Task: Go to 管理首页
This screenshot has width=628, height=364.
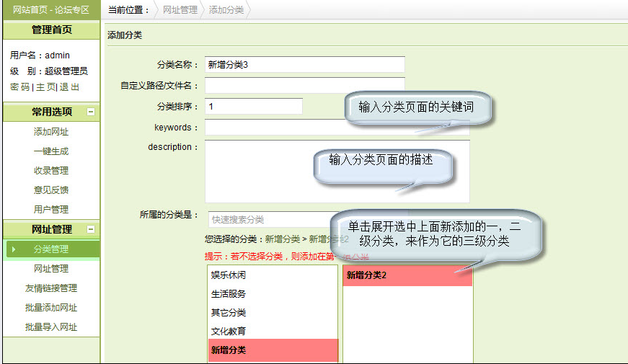Action: (x=52, y=30)
